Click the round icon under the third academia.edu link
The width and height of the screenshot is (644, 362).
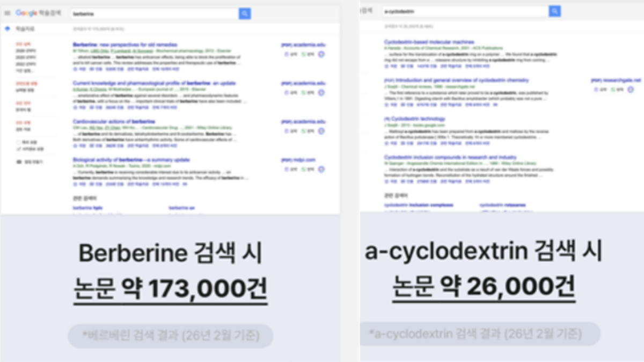(x=321, y=131)
